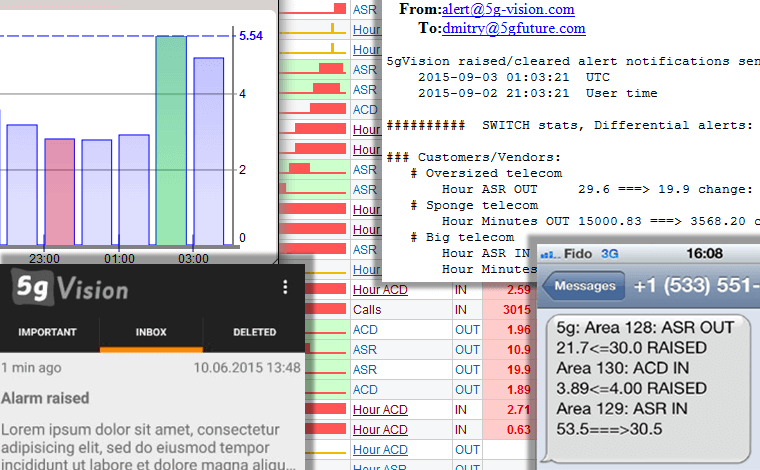Click the 5.54 threshold value label
The width and height of the screenshot is (760, 470).
click(x=251, y=35)
